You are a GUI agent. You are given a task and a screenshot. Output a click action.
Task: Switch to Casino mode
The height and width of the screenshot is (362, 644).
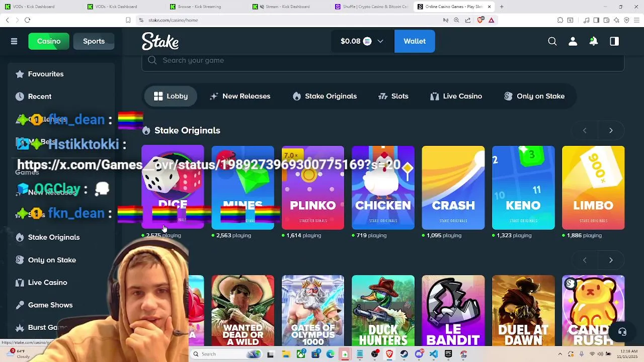pos(49,41)
